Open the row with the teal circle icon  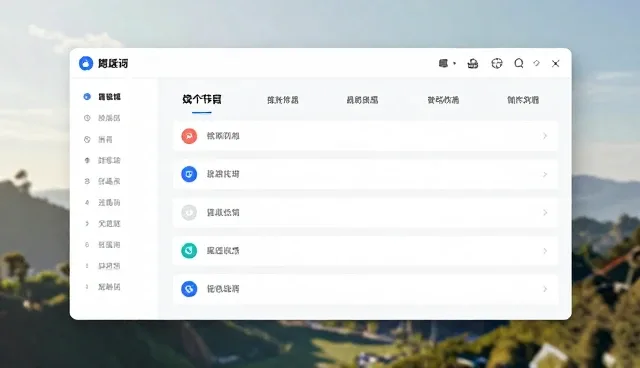point(365,251)
